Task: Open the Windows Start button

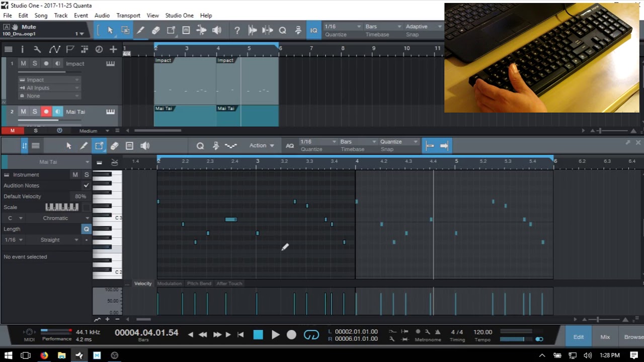Action: 9,355
